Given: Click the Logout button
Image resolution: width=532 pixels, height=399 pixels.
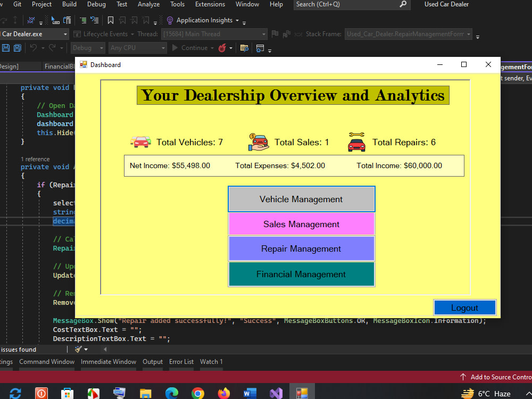Looking at the screenshot, I should (x=464, y=307).
